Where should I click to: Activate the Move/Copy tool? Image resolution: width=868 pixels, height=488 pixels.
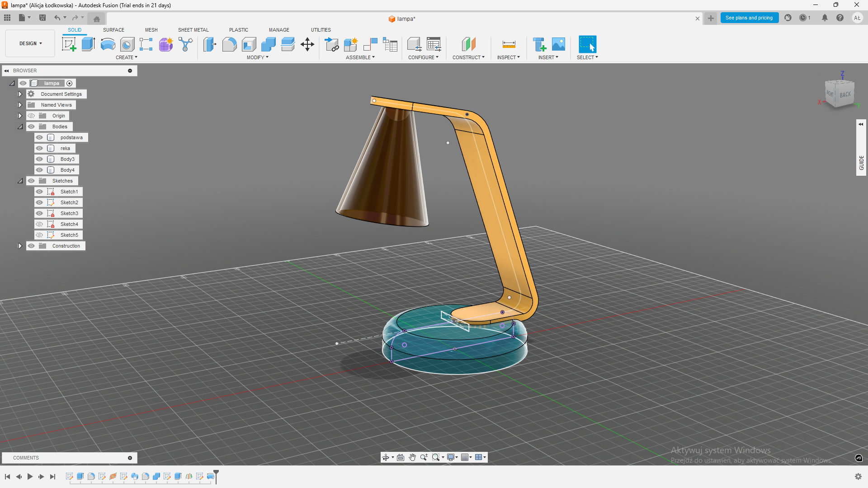click(307, 44)
